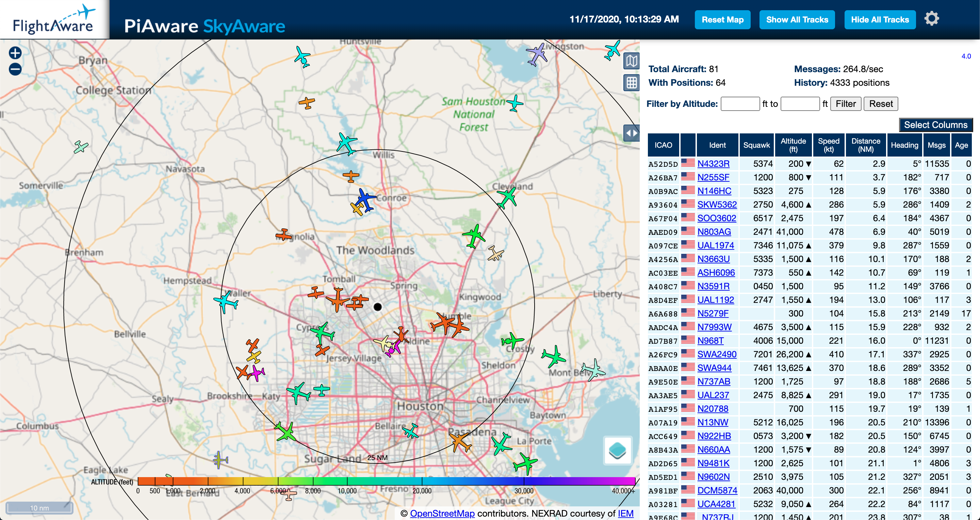This screenshot has height=520, width=980.
Task: Click the table grid view icon
Action: (631, 83)
